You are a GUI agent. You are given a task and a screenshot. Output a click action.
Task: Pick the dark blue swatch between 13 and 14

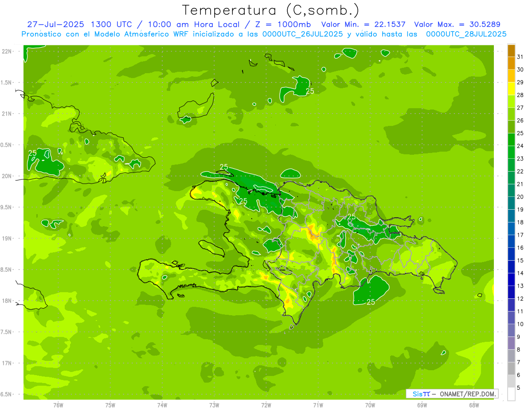click(511, 280)
